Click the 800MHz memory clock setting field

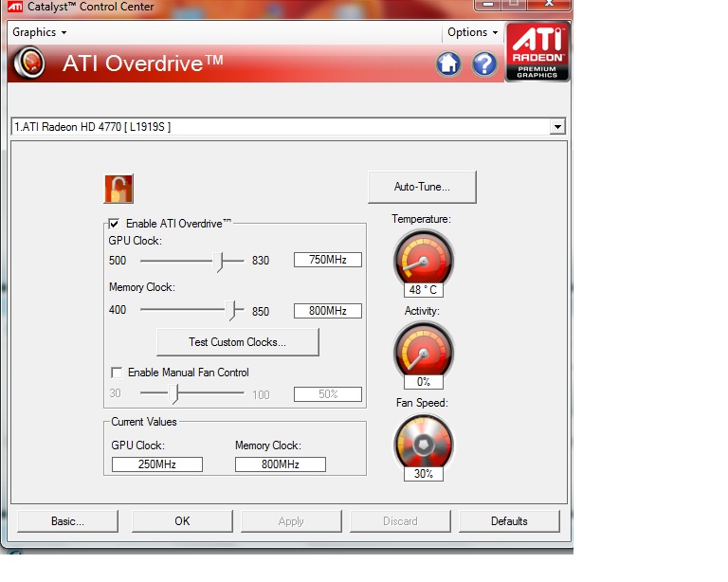pos(328,311)
